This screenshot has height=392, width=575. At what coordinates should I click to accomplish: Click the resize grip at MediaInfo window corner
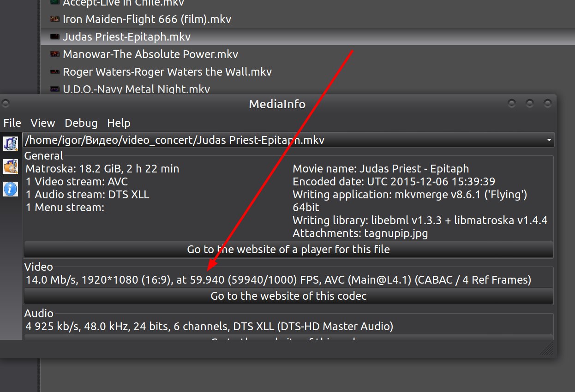point(547,349)
